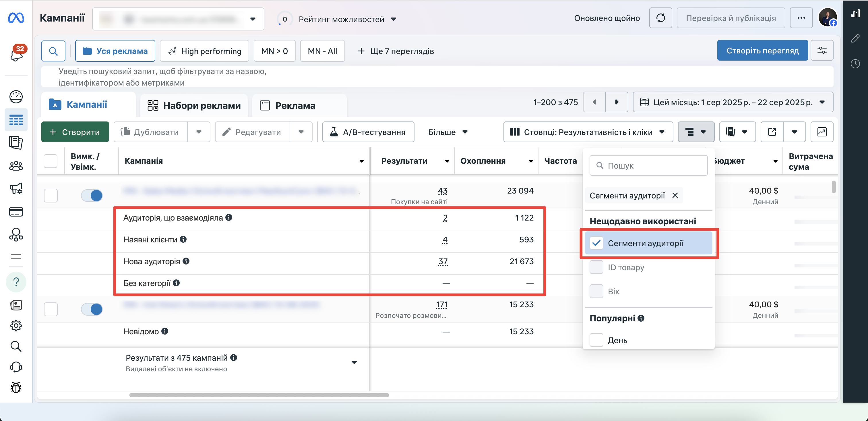Select the High performing view
868x421 pixels.
(x=205, y=51)
